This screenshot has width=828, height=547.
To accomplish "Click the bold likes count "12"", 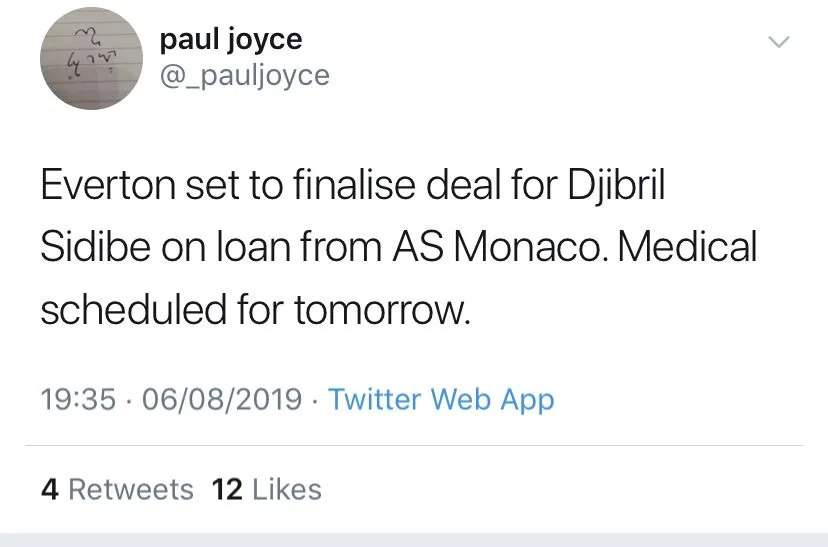I will [x=227, y=490].
